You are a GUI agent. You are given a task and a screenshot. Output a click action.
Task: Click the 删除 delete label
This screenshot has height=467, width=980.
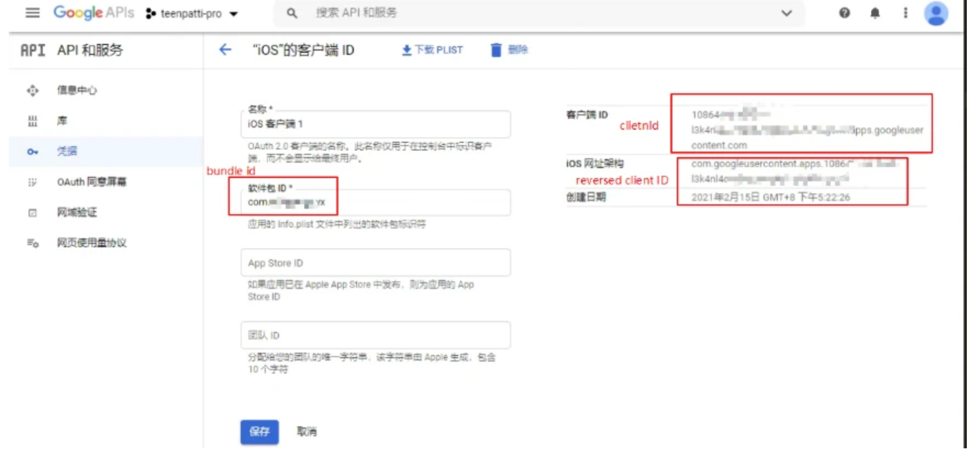(517, 50)
